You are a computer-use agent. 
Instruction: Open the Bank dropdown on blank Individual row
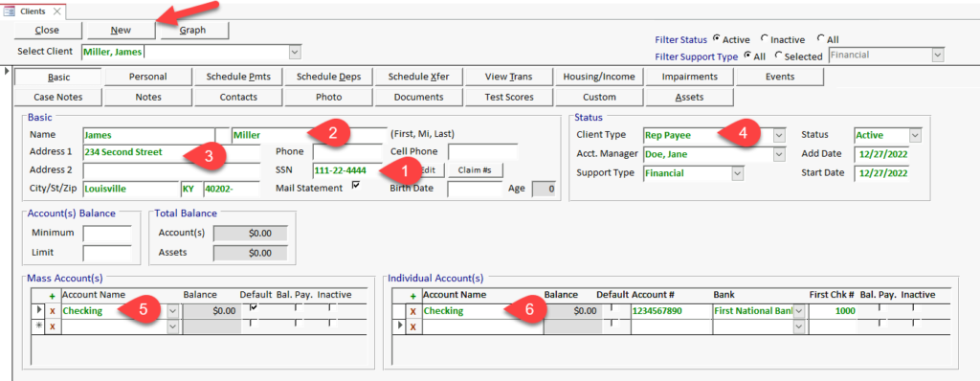click(x=799, y=326)
